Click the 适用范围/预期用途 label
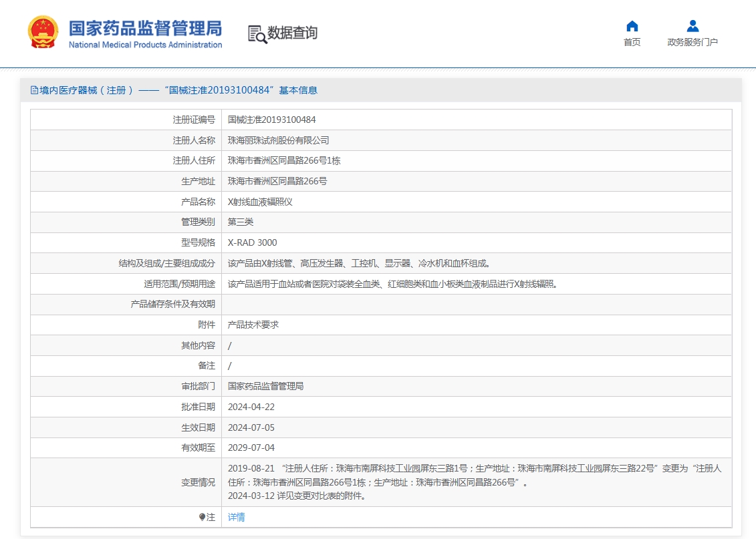756x539 pixels. pos(179,284)
